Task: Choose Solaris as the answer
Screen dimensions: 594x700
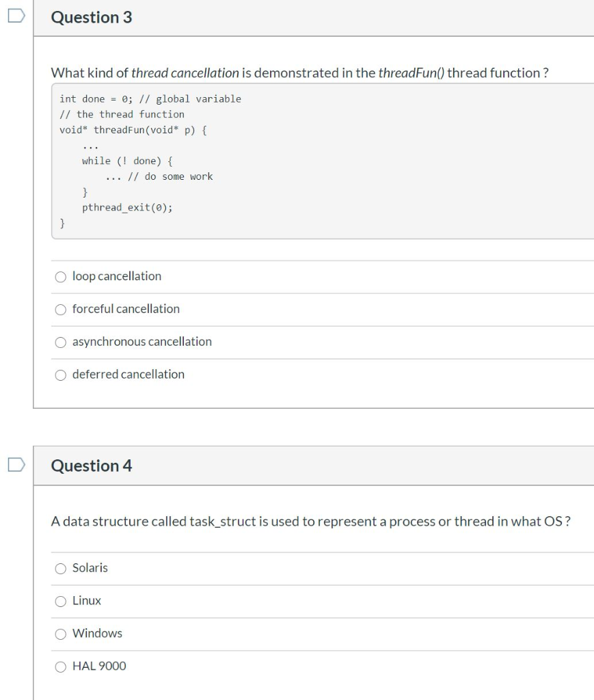Action: [x=62, y=567]
